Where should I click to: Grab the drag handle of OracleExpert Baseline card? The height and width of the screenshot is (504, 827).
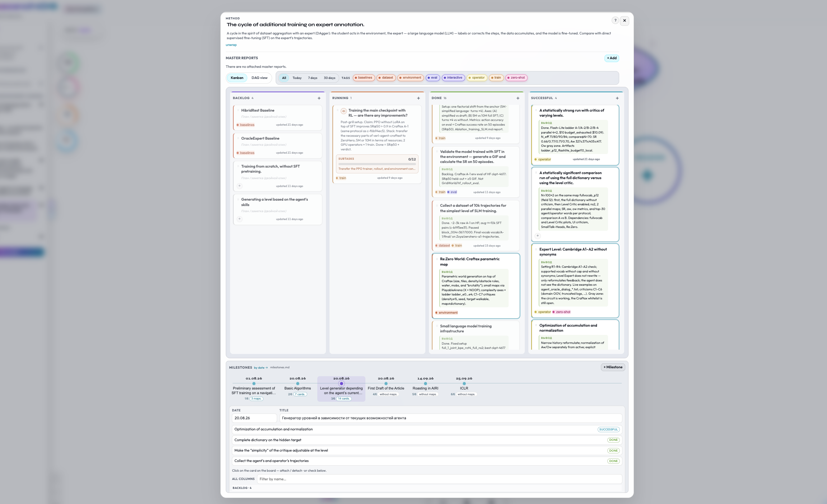[x=238, y=138]
